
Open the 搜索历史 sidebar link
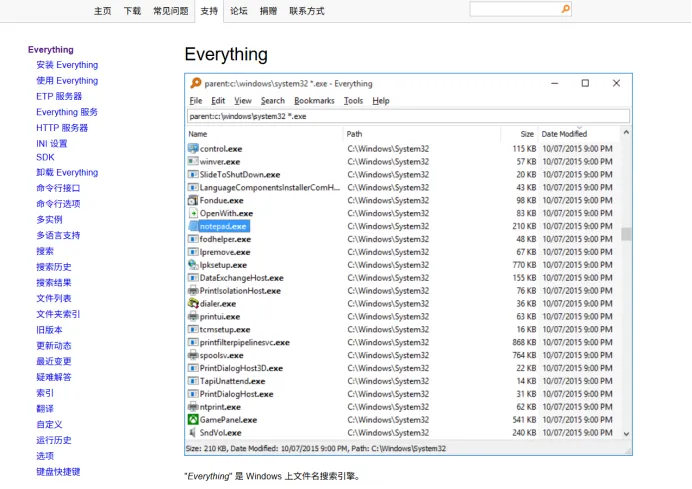[x=54, y=267]
